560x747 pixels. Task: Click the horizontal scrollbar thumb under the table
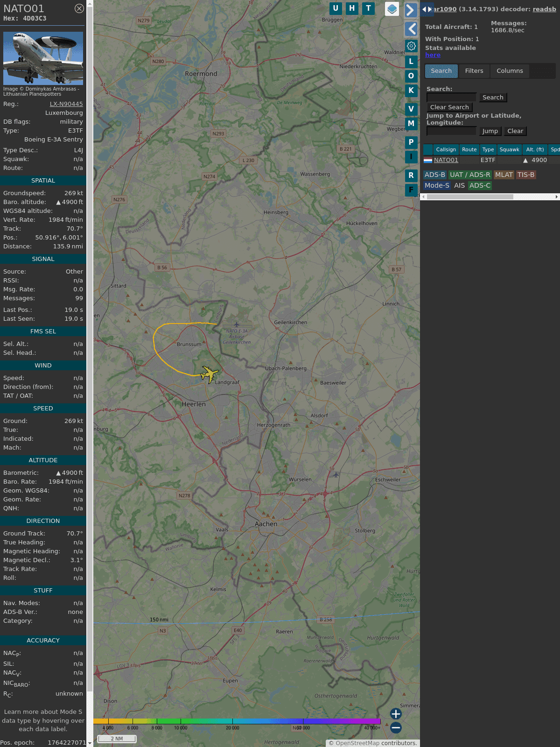pos(470,197)
